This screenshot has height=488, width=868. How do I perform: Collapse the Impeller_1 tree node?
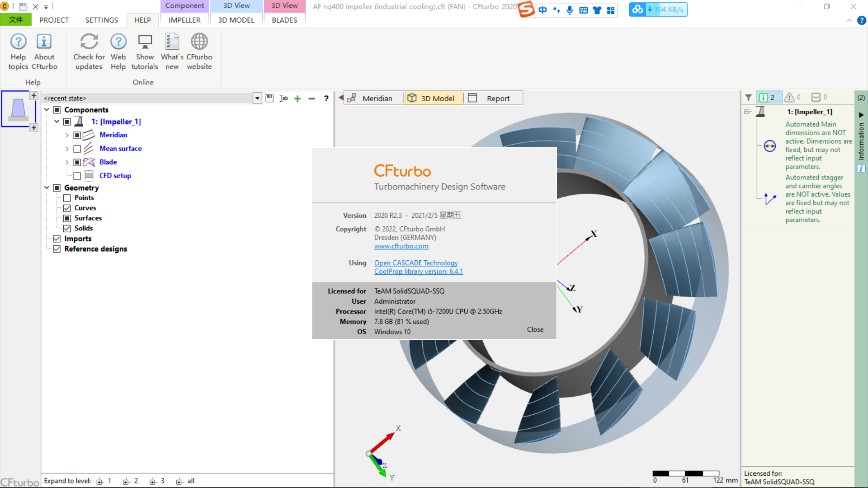pos(57,122)
